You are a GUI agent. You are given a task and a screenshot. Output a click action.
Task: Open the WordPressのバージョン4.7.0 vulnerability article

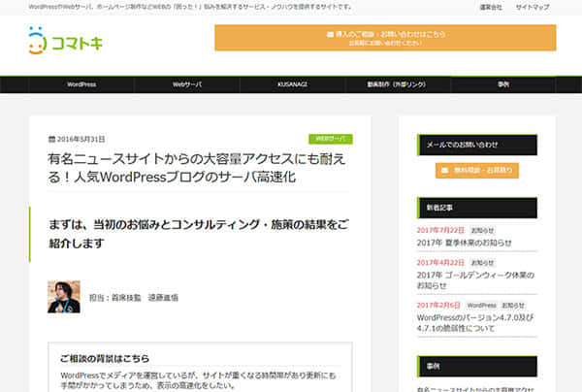tap(475, 323)
